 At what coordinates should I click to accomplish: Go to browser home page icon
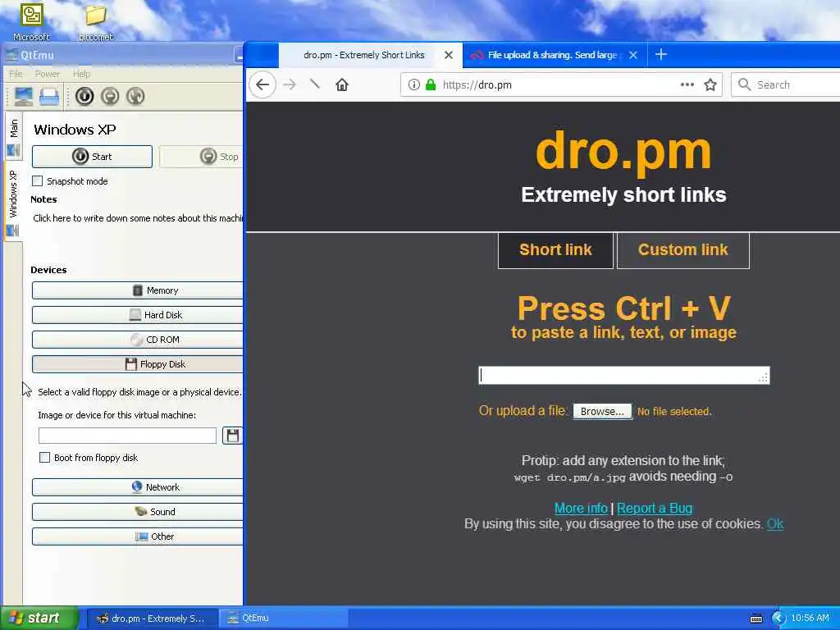(342, 84)
